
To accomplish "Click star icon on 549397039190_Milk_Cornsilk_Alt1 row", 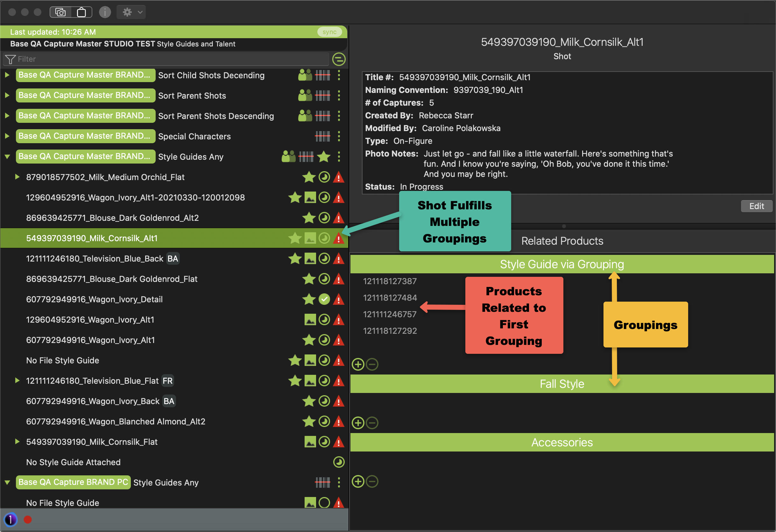I will tap(295, 238).
